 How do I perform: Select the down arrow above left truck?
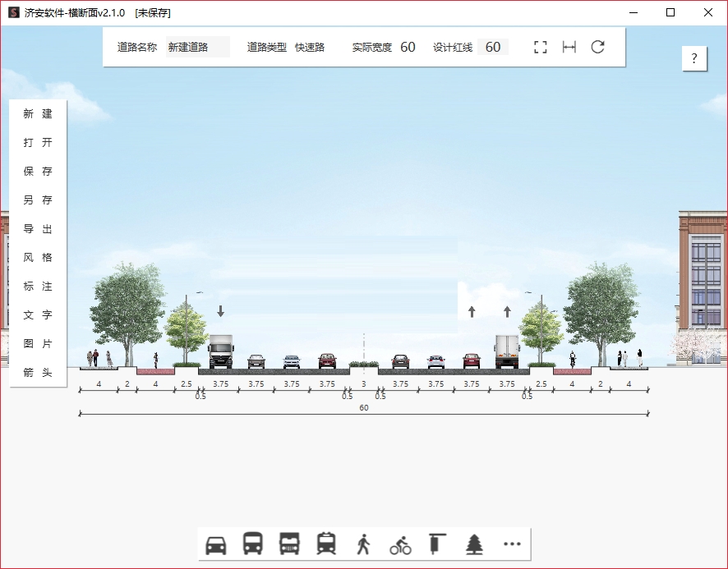220,311
